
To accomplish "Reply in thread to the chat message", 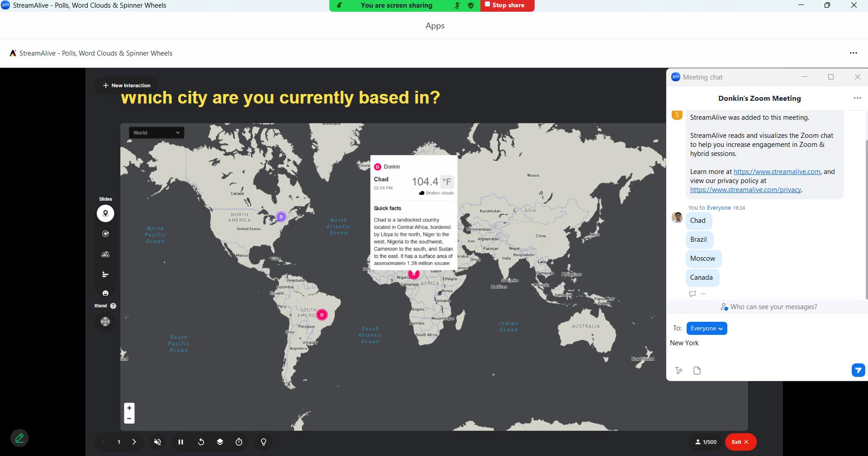I will tap(693, 294).
